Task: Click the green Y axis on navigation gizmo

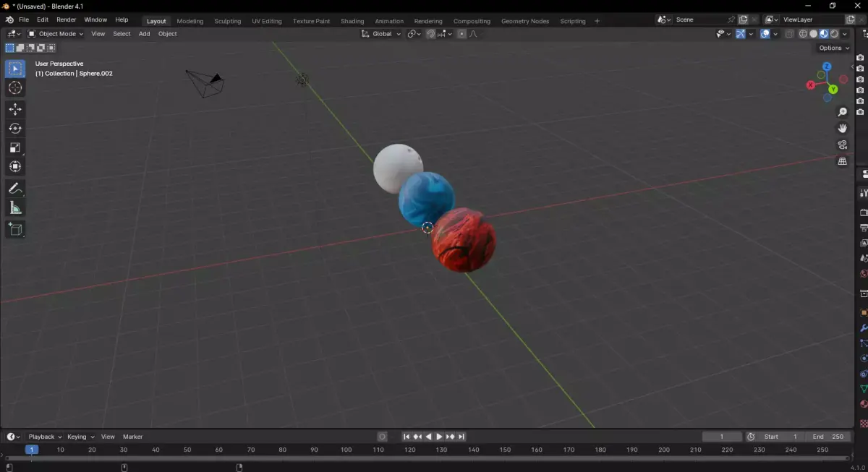Action: pyautogui.click(x=833, y=89)
